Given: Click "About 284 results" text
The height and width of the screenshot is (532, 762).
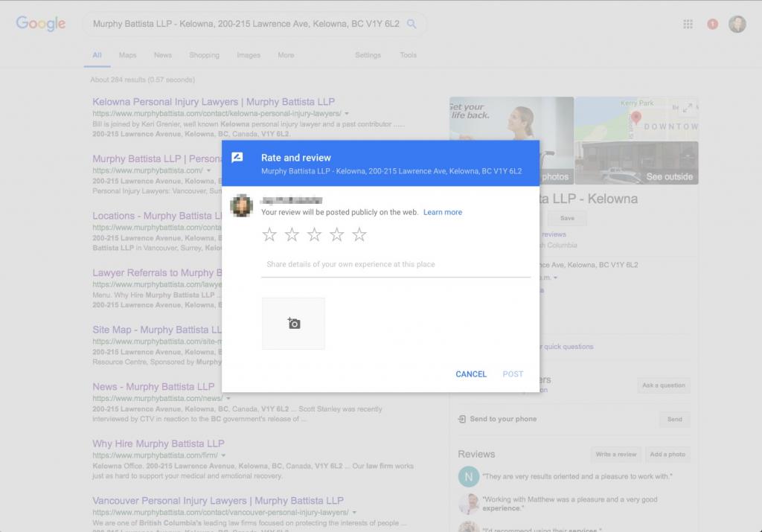Looking at the screenshot, I should point(142,80).
